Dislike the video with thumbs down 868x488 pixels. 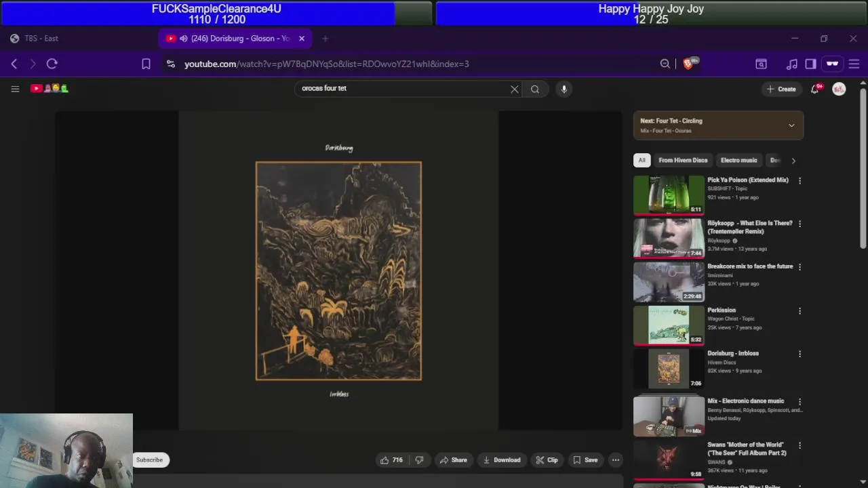pyautogui.click(x=419, y=460)
